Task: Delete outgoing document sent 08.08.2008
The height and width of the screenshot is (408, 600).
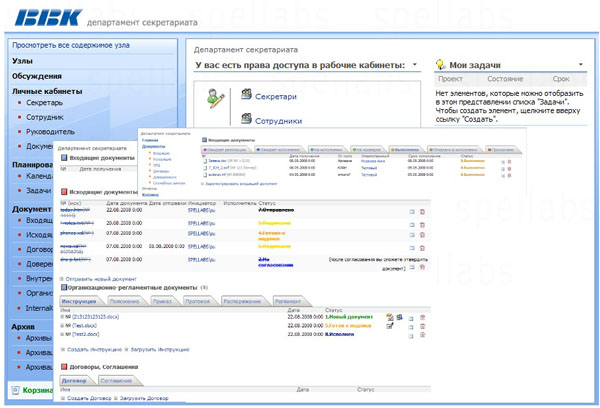Action: 422,248
